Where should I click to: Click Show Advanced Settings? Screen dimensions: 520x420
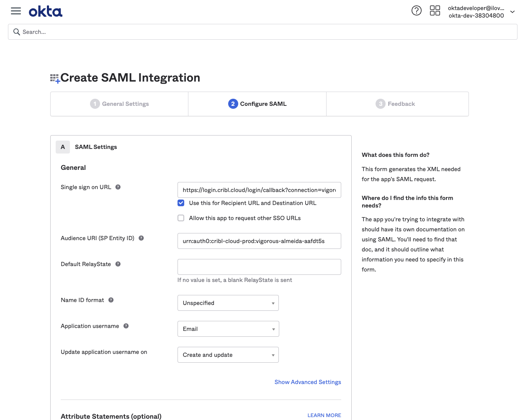308,382
